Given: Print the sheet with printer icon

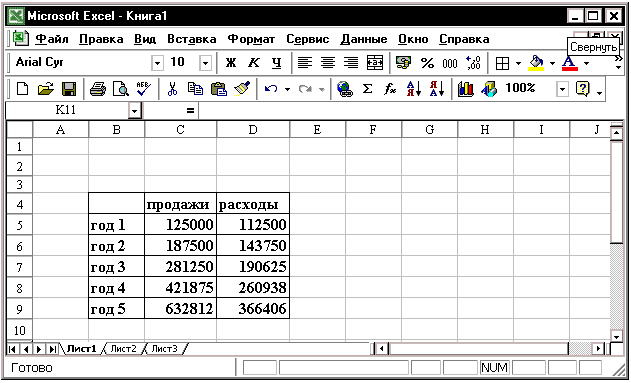Looking at the screenshot, I should 97,89.
